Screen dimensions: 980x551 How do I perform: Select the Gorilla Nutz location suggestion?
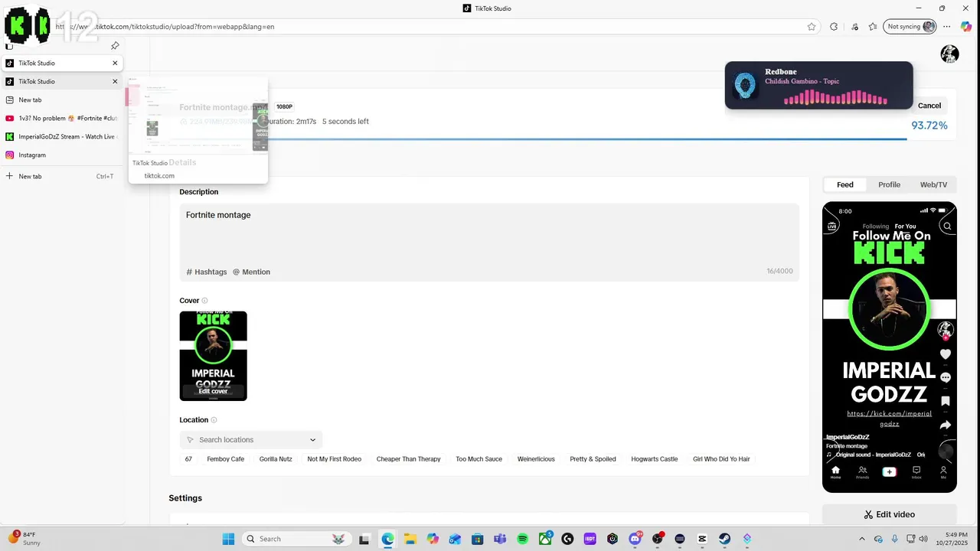pyautogui.click(x=276, y=459)
